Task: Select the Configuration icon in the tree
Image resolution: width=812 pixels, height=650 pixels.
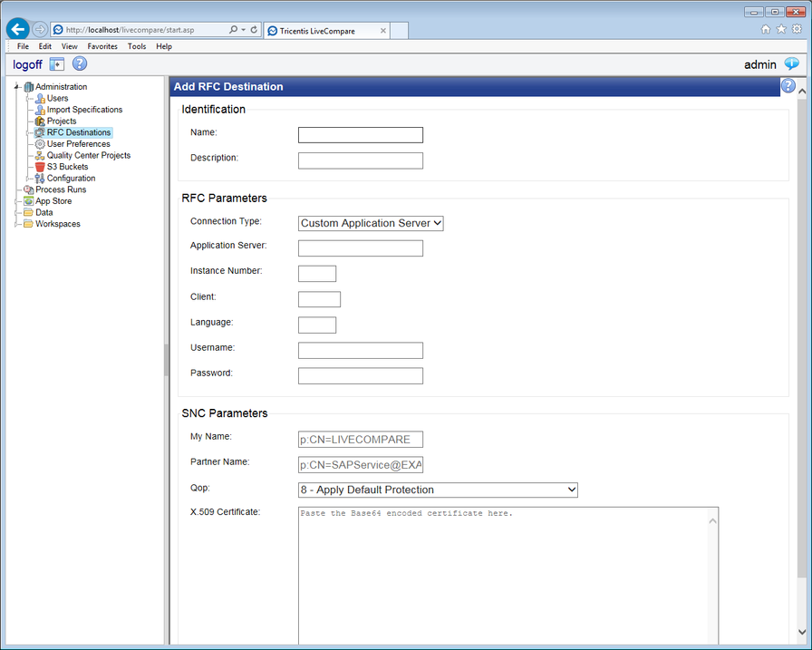Action: tap(41, 178)
